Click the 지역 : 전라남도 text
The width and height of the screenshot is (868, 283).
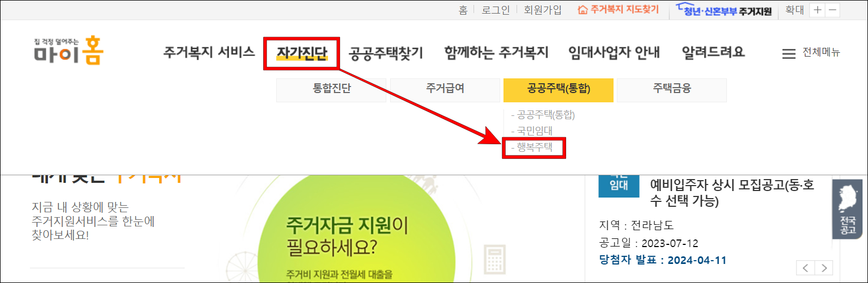click(x=636, y=225)
